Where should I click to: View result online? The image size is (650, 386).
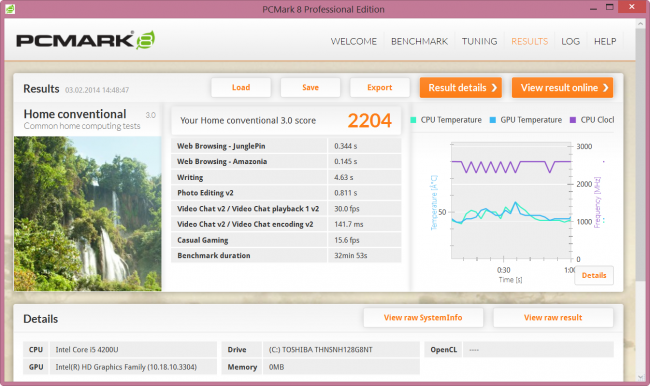click(x=563, y=87)
